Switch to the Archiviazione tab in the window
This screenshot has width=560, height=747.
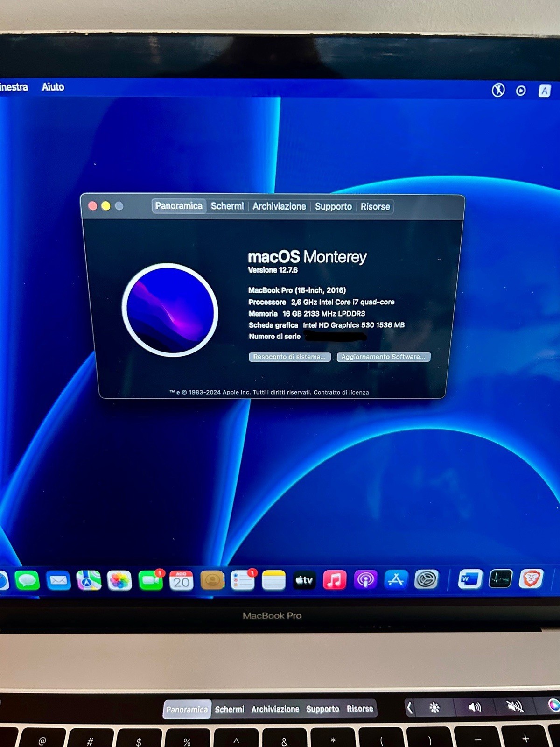(279, 206)
